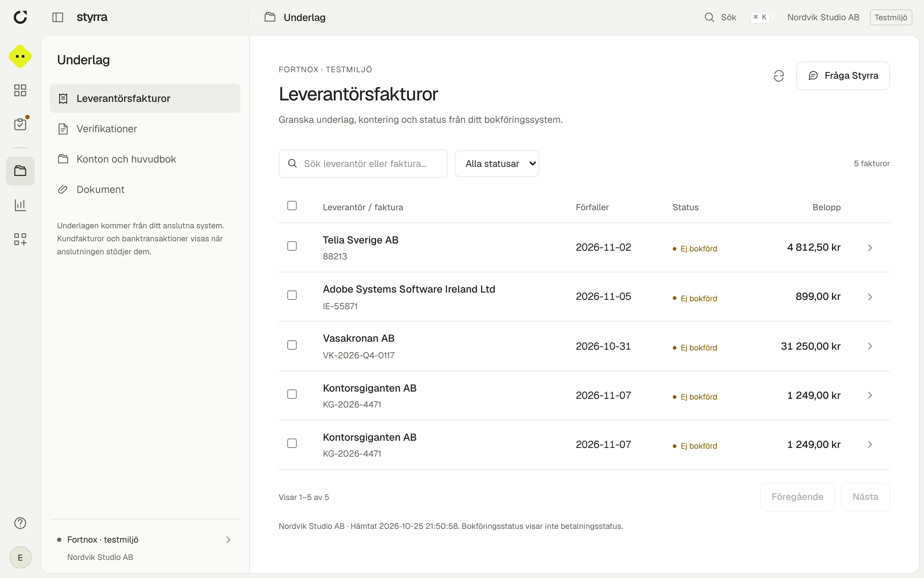Viewport: 924px width, 578px height.
Task: Check the Vasakronan AB invoice checkbox
Action: coord(292,345)
